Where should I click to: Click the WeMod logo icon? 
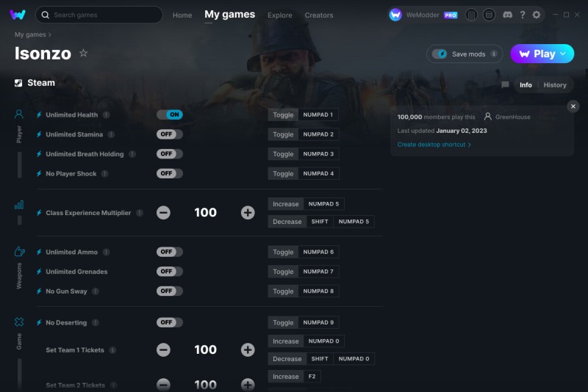[17, 15]
